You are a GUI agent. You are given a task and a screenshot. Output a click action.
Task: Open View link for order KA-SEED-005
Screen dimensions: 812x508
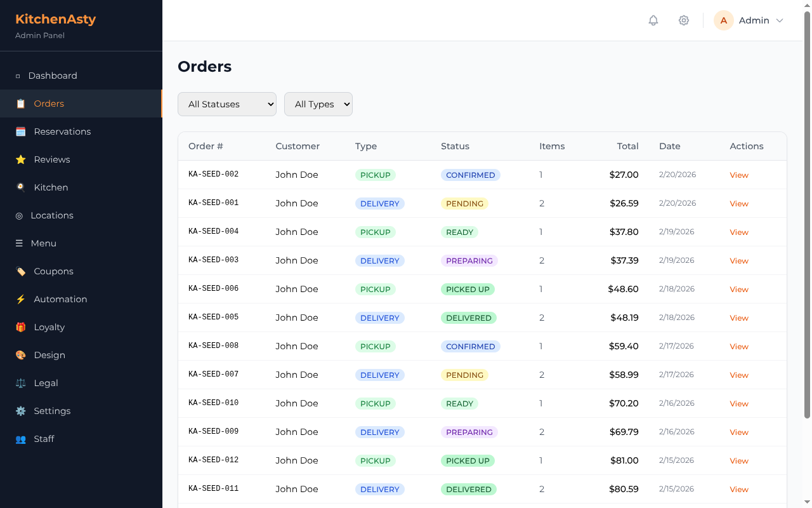[x=739, y=317]
